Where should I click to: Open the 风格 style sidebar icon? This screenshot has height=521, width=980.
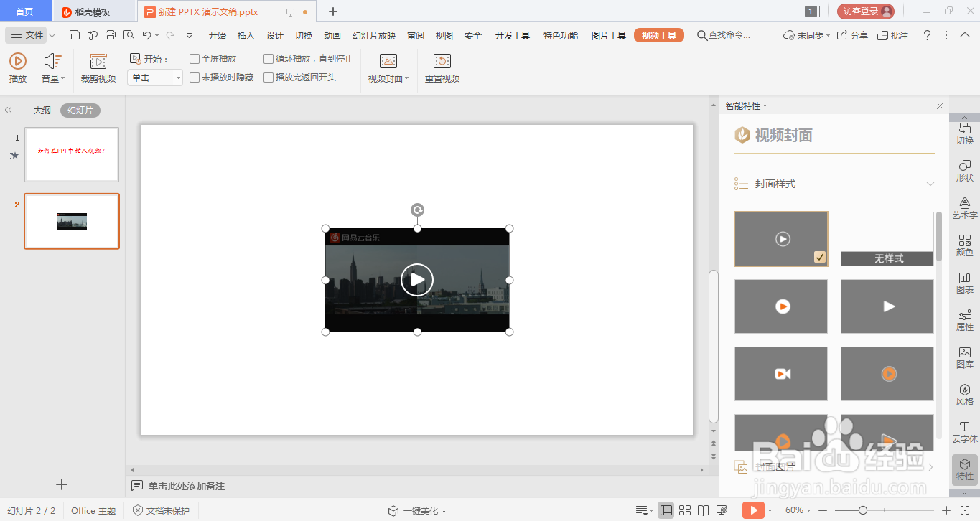point(965,395)
